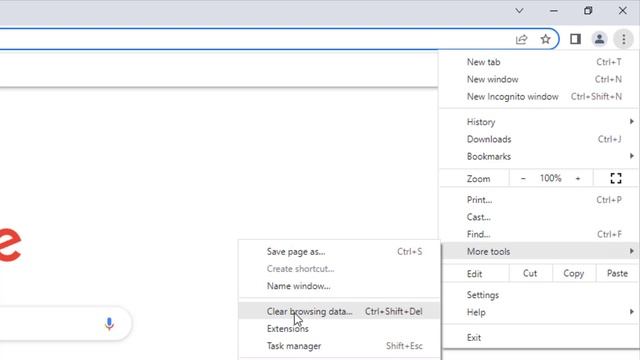
Task: Choose Save page as... in submenu
Action: click(340, 252)
